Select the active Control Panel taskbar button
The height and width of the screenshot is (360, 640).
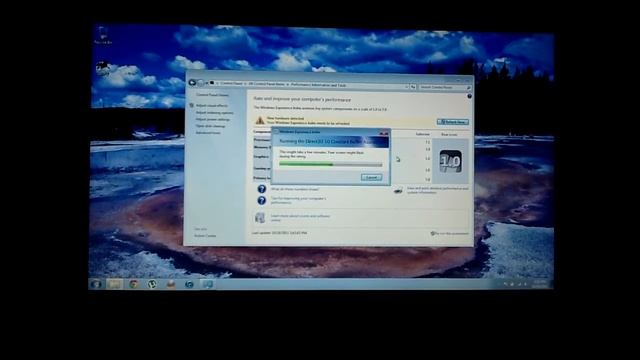(x=208, y=284)
